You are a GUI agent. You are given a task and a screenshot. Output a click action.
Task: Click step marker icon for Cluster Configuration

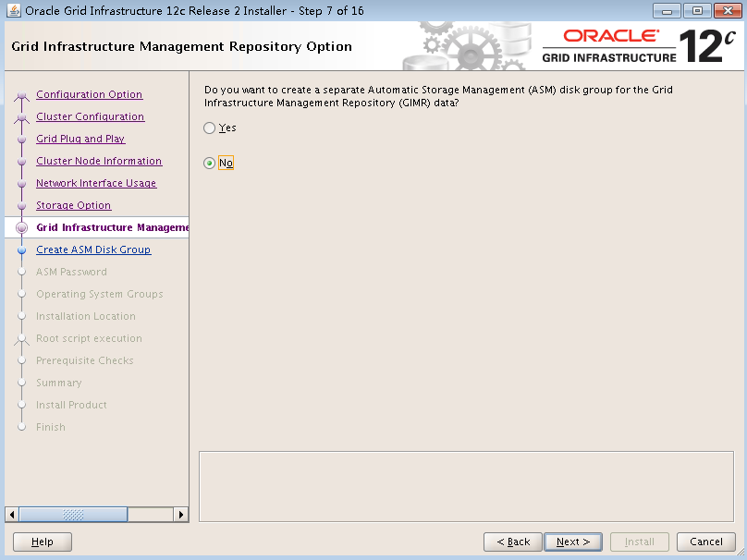click(x=21, y=117)
